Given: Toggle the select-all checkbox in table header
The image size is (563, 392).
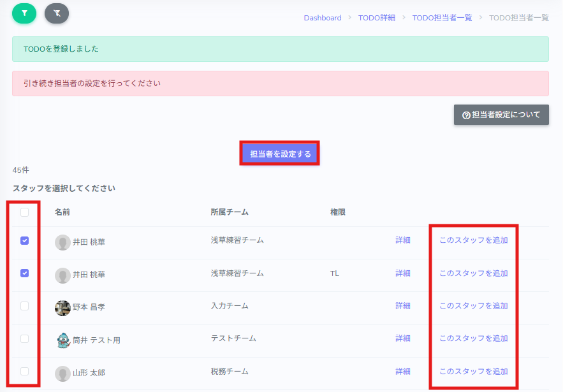Looking at the screenshot, I should (24, 212).
